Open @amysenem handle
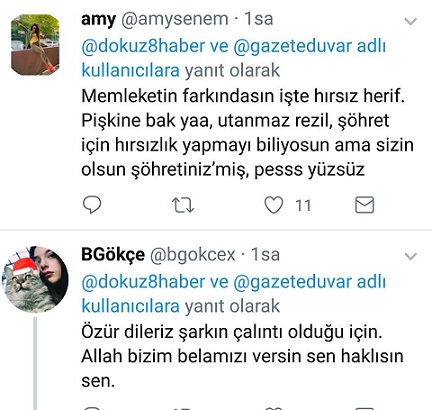The width and height of the screenshot is (432, 410). (x=175, y=19)
